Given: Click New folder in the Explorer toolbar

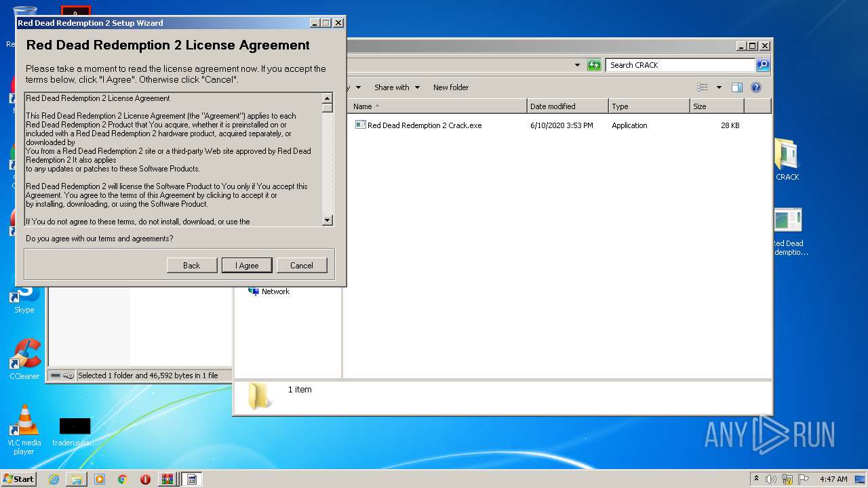Looking at the screenshot, I should 451,87.
